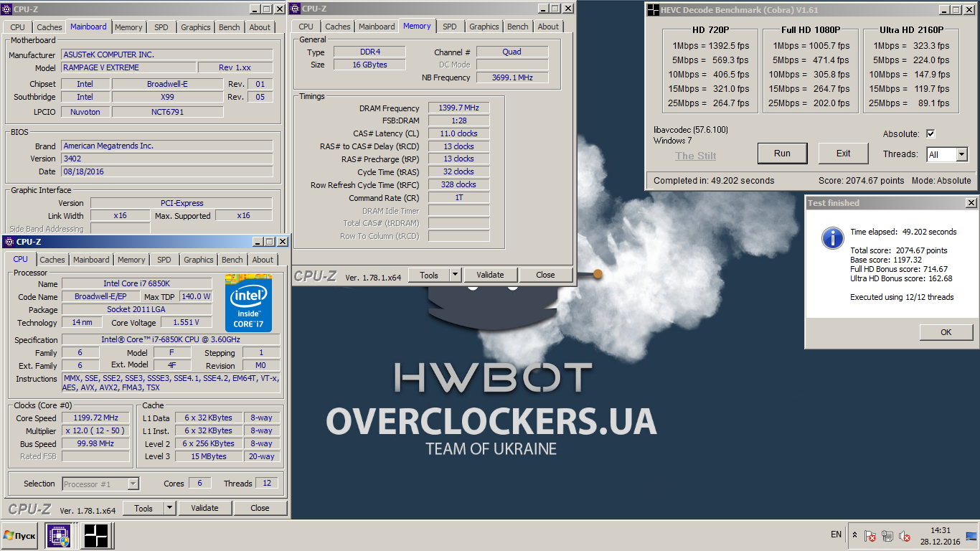Click the Level 3 cache value 15 MBytes

coord(208,456)
